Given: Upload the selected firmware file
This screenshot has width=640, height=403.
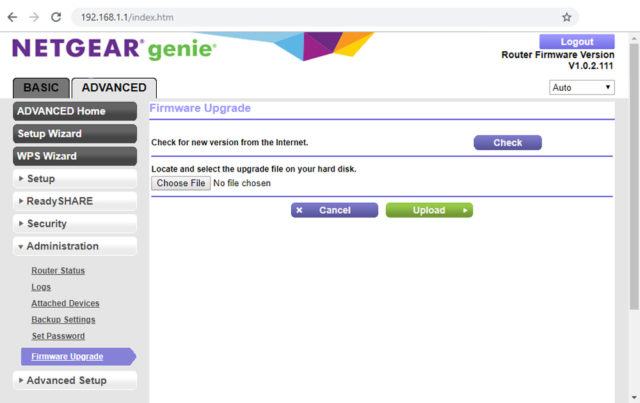Looking at the screenshot, I should click(429, 210).
